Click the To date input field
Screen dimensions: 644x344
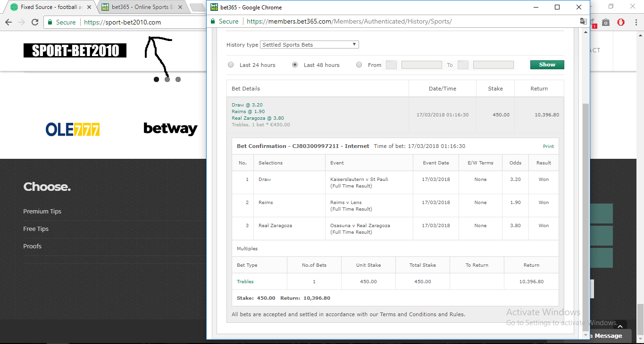(x=493, y=65)
